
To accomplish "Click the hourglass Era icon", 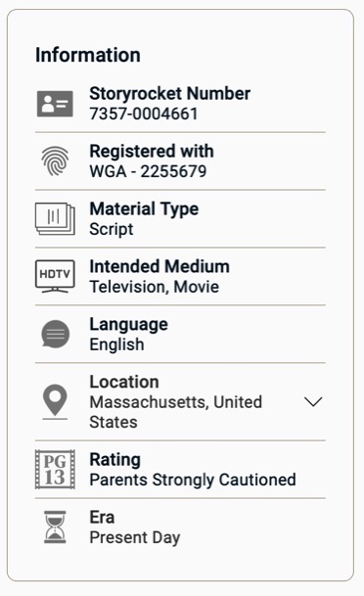I will point(55,527).
